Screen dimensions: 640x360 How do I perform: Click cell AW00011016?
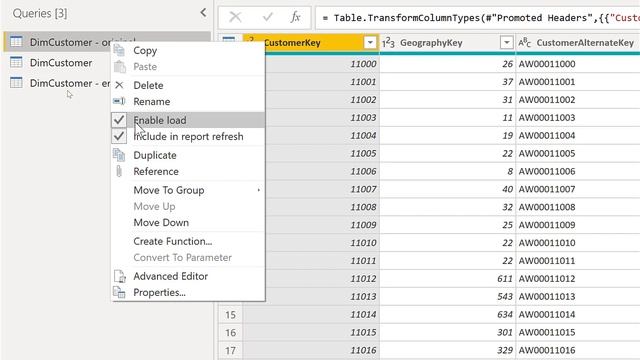point(547,350)
